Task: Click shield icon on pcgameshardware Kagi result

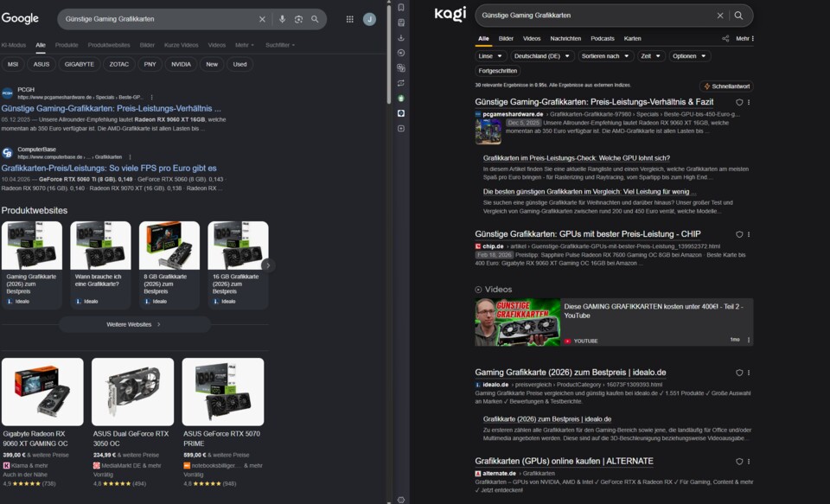Action: point(739,102)
